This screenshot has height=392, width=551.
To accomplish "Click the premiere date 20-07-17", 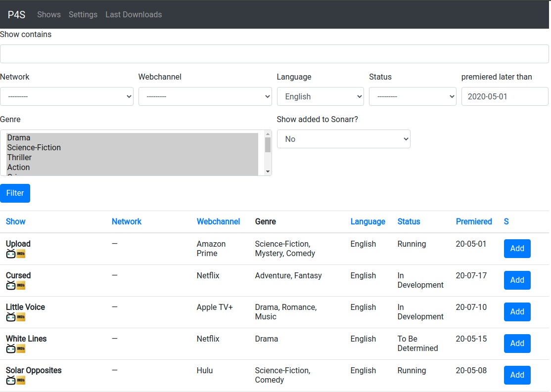I will (471, 275).
